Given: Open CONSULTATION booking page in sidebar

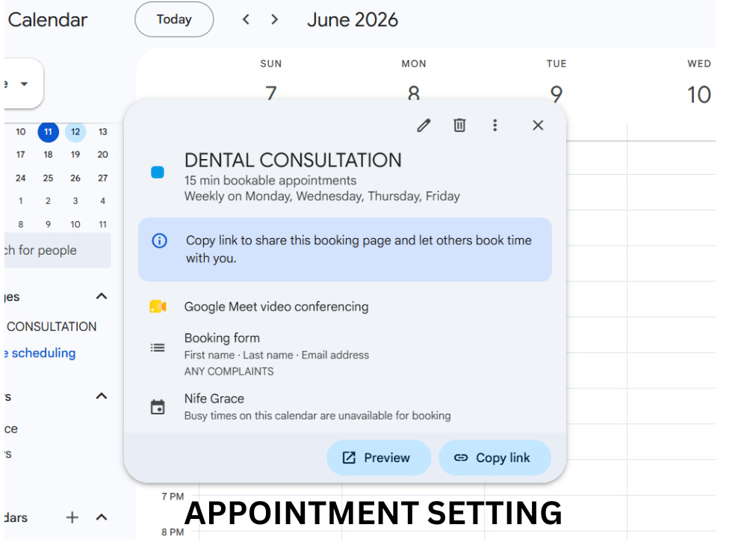Looking at the screenshot, I should [x=51, y=327].
